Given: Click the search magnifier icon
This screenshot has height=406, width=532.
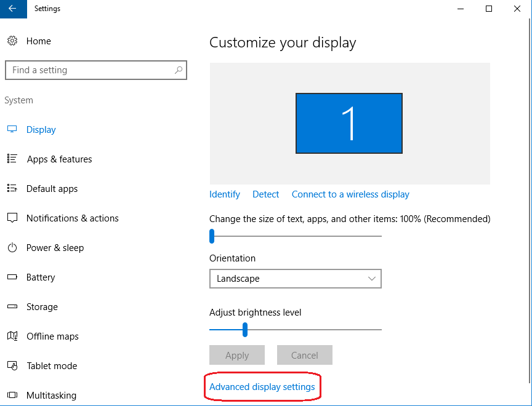Looking at the screenshot, I should coord(179,70).
